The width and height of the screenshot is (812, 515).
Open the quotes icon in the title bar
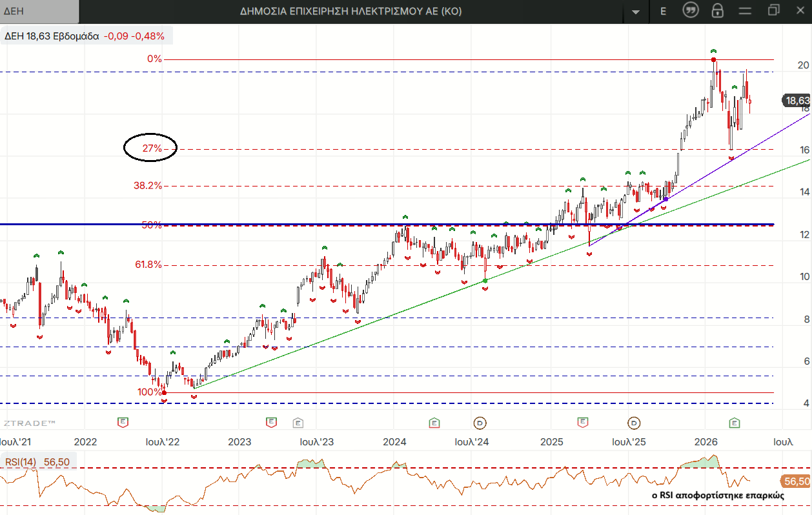pyautogui.click(x=691, y=11)
